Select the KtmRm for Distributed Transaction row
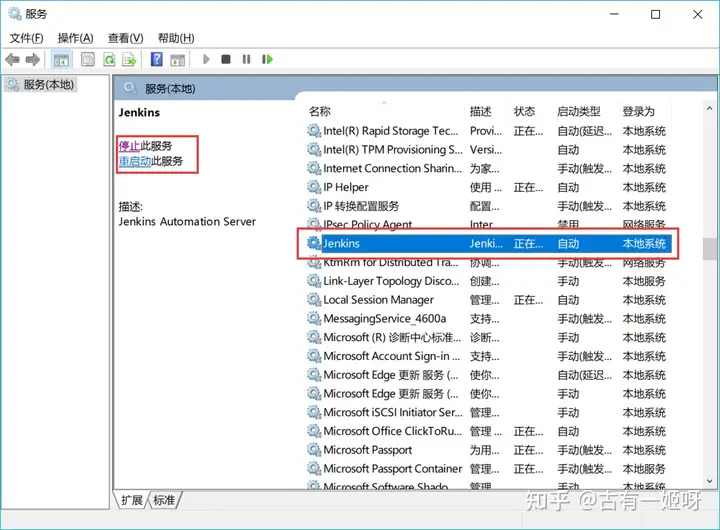 [x=488, y=262]
